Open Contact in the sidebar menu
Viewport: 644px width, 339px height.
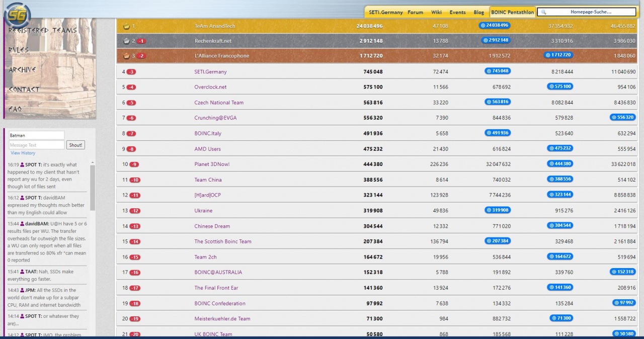tap(24, 90)
